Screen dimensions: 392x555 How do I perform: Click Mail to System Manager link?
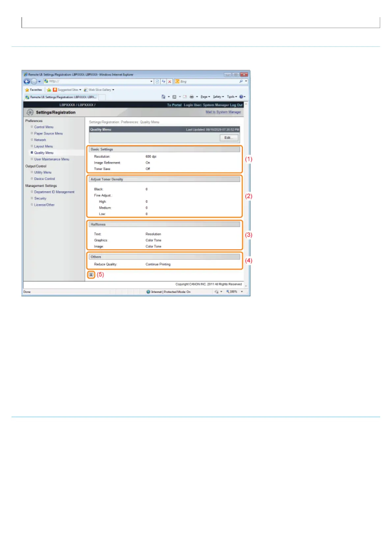click(223, 112)
